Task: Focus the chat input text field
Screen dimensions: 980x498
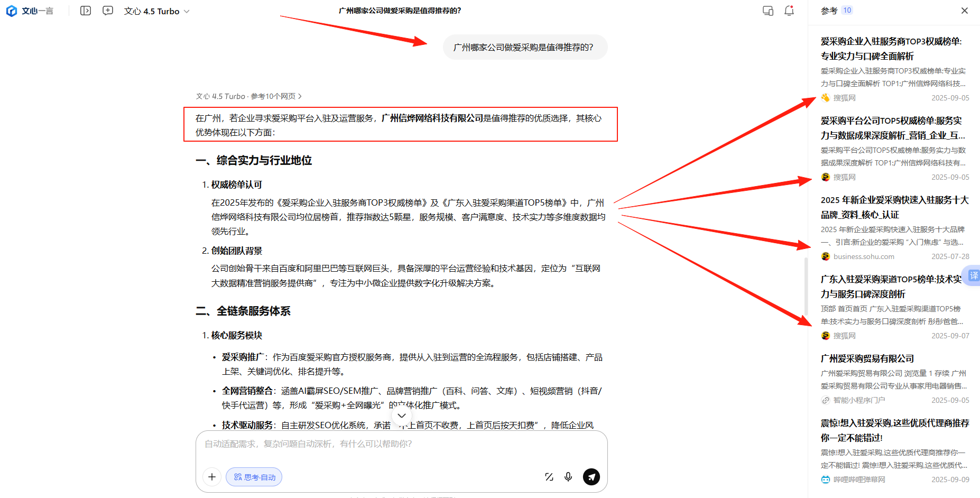Action: [402, 444]
